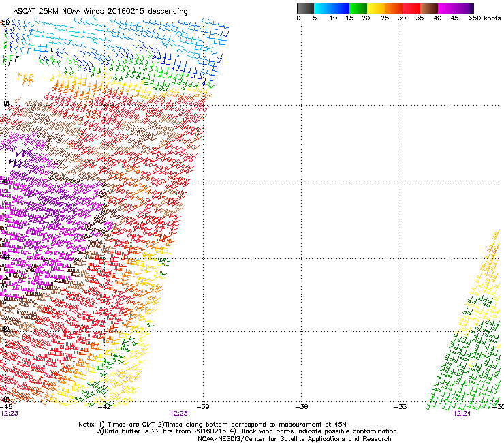Click the longitude axis label '-45'
This screenshot has width=504, height=443.
tap(6, 407)
